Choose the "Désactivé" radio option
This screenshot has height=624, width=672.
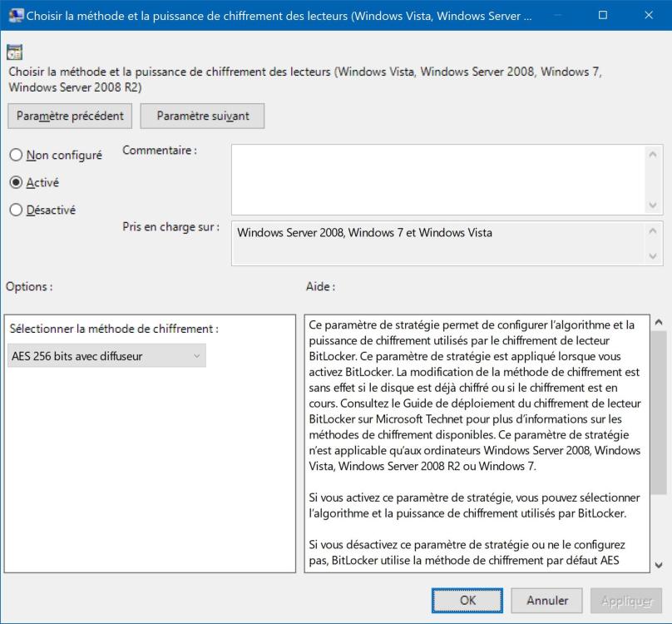point(16,210)
